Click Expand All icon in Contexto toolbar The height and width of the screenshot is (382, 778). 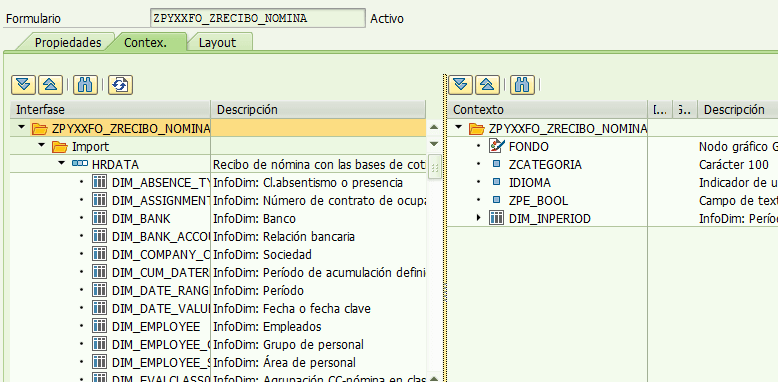460,85
